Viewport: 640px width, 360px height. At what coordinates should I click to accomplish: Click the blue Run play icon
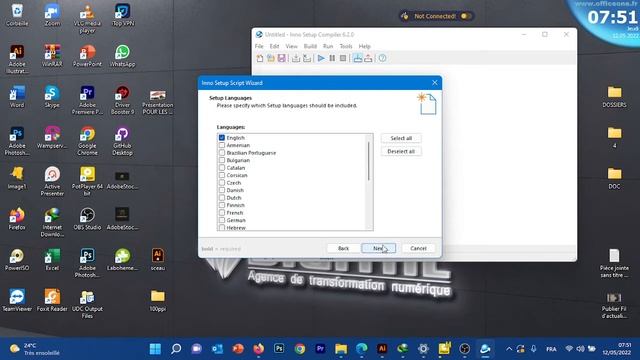click(321, 58)
